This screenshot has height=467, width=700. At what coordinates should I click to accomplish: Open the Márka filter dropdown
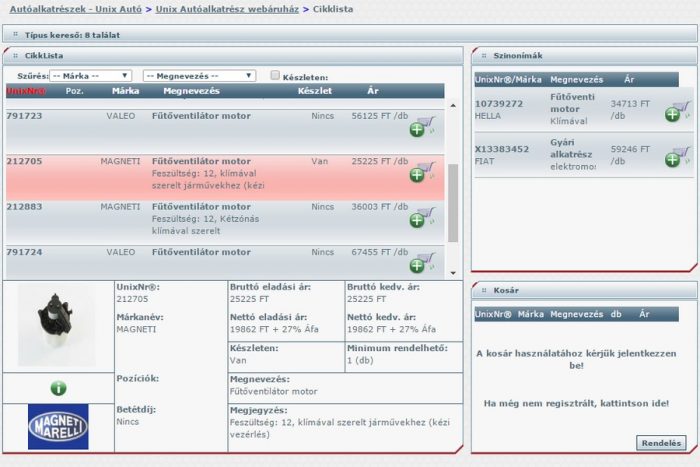pyautogui.click(x=90, y=76)
